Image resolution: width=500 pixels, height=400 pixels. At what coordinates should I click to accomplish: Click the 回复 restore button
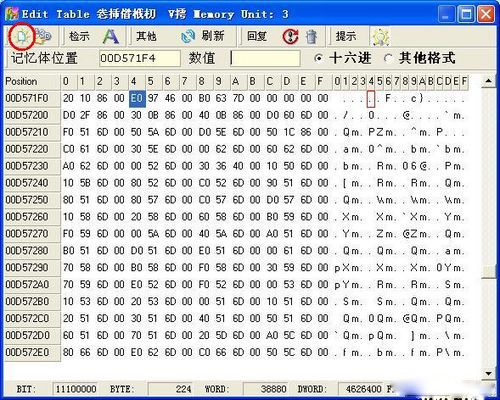click(x=257, y=36)
